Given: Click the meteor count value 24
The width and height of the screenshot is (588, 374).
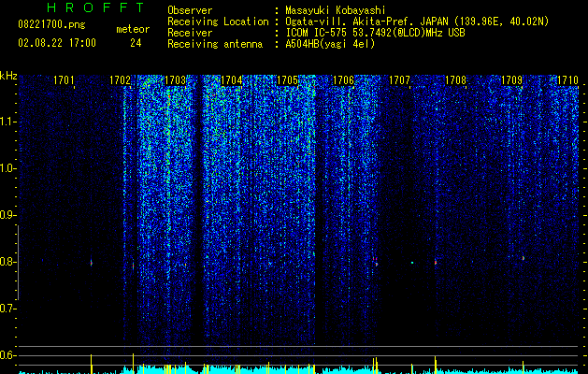Looking at the screenshot, I should point(136,43).
